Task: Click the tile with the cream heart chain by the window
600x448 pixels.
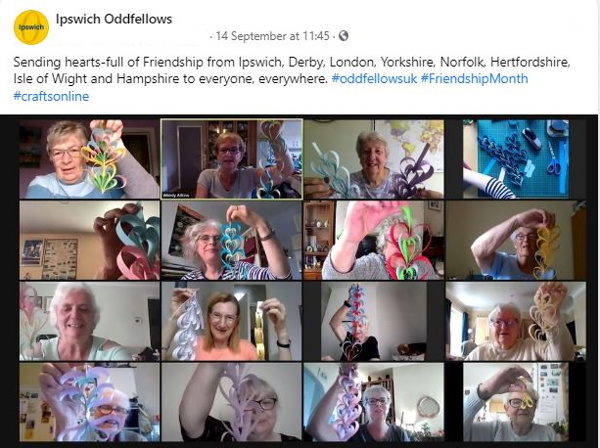Action: click(x=515, y=321)
